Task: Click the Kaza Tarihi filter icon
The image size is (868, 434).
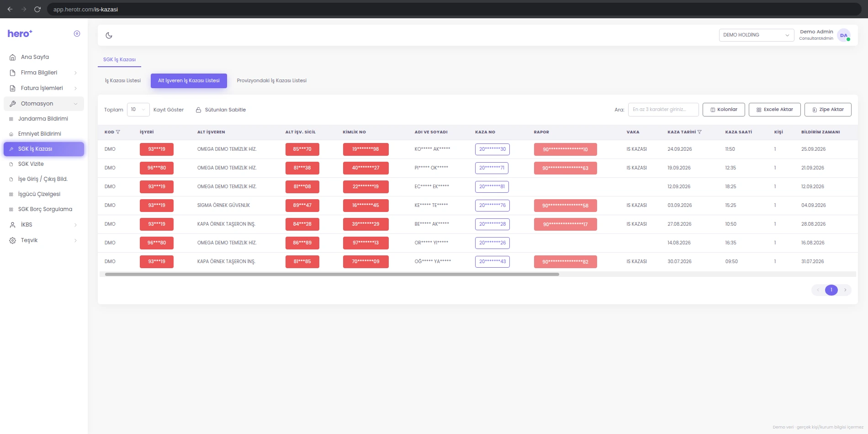Action: (699, 132)
